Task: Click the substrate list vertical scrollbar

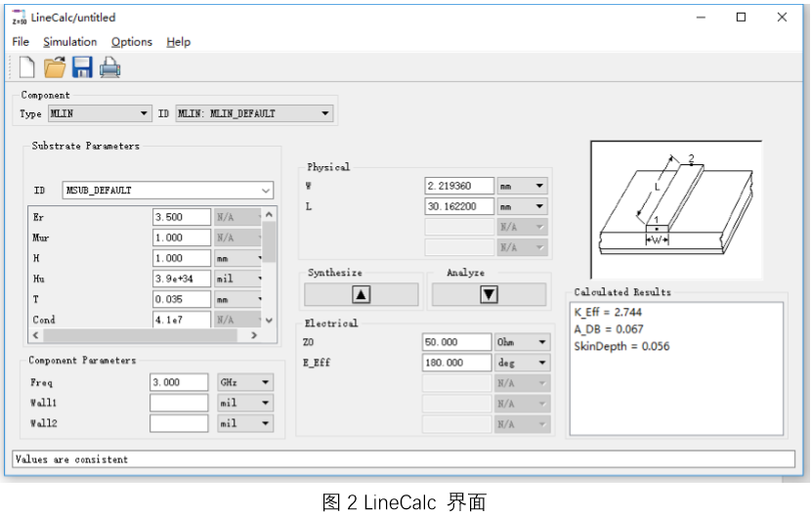Action: (270, 244)
